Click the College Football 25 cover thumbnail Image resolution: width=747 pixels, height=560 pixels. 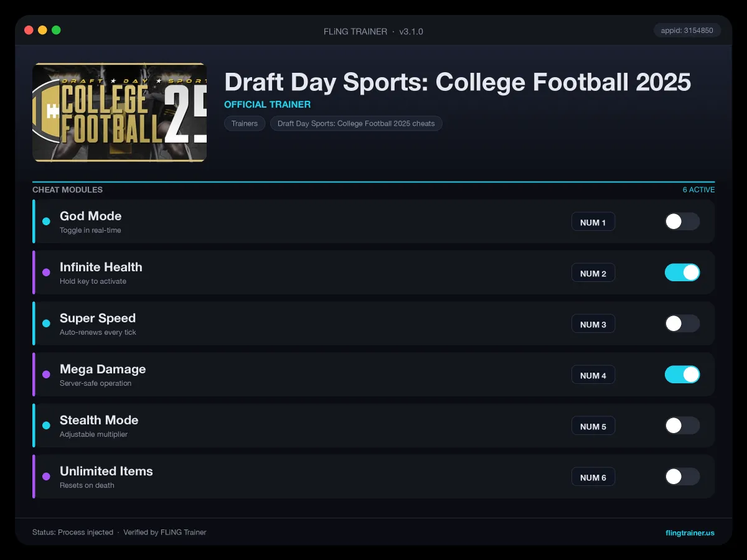pyautogui.click(x=120, y=113)
